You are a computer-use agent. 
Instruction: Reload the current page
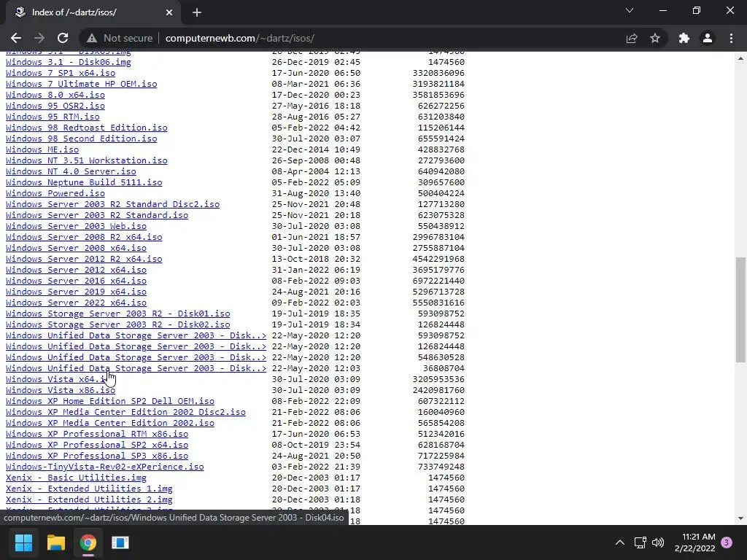coord(63,38)
